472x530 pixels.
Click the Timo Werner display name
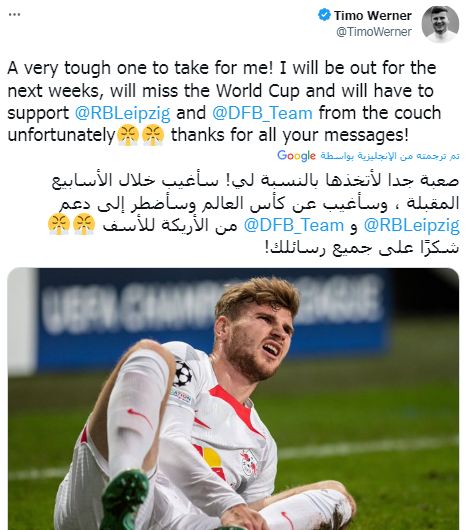click(373, 15)
